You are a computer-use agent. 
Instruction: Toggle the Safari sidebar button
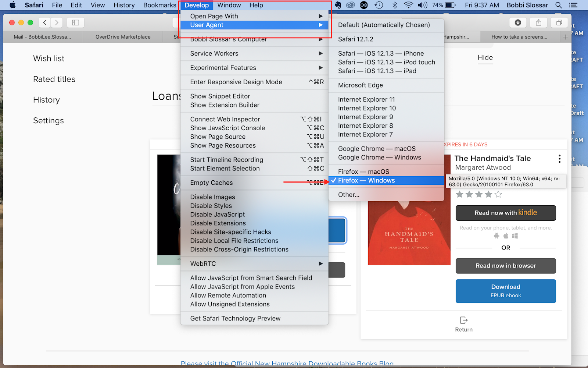[x=76, y=22]
